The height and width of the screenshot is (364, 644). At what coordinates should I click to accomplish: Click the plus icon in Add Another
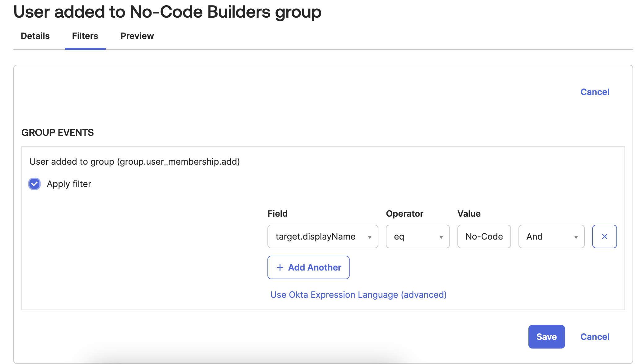(280, 267)
